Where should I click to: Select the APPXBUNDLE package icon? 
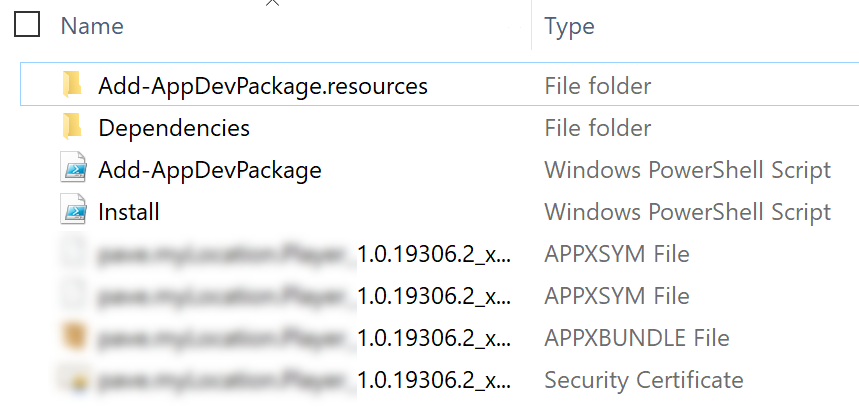coord(73,337)
